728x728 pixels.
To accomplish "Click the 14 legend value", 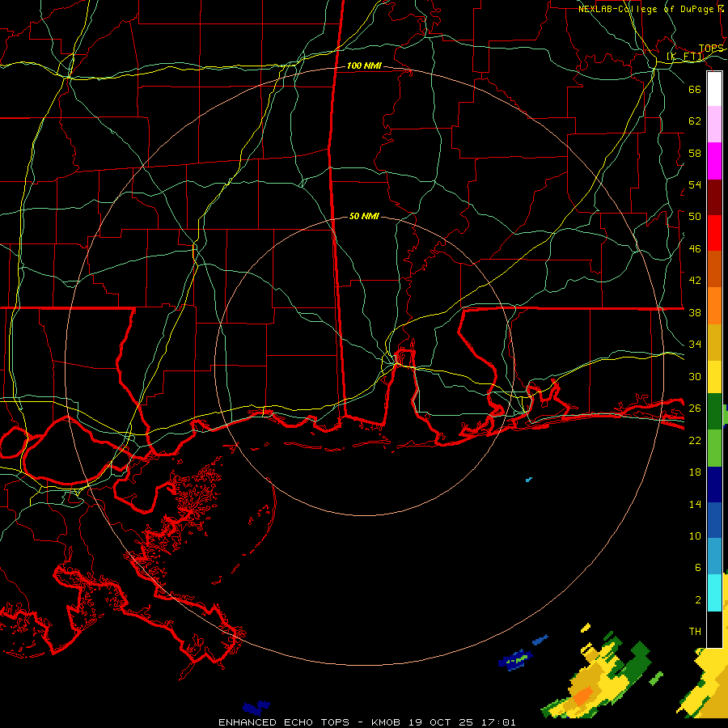I will coord(695,504).
